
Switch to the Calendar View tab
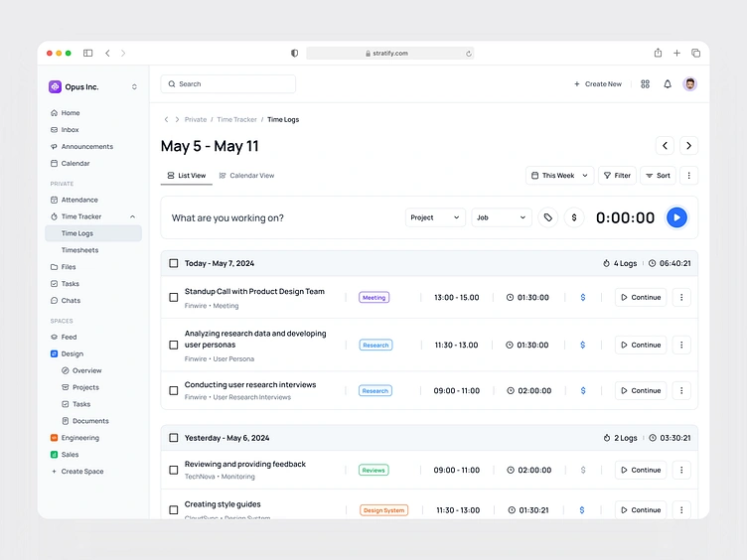pyautogui.click(x=246, y=176)
